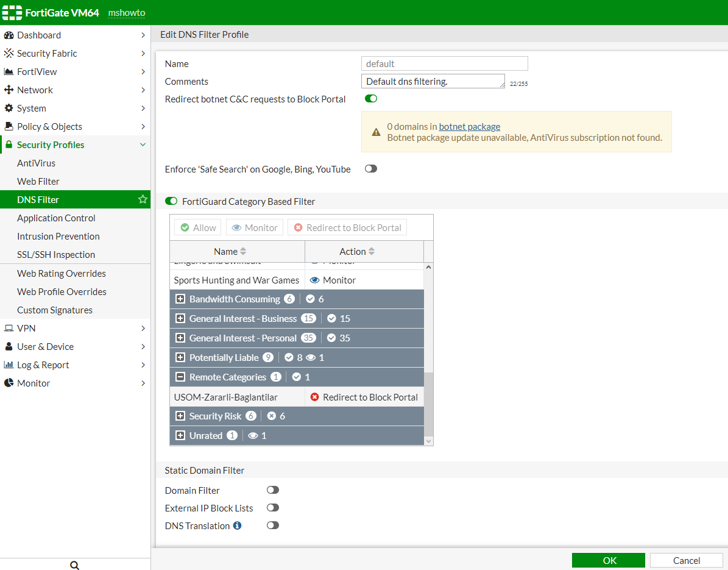Click the Redirect to Block Portal button
This screenshot has width=728, height=570.
coord(347,227)
